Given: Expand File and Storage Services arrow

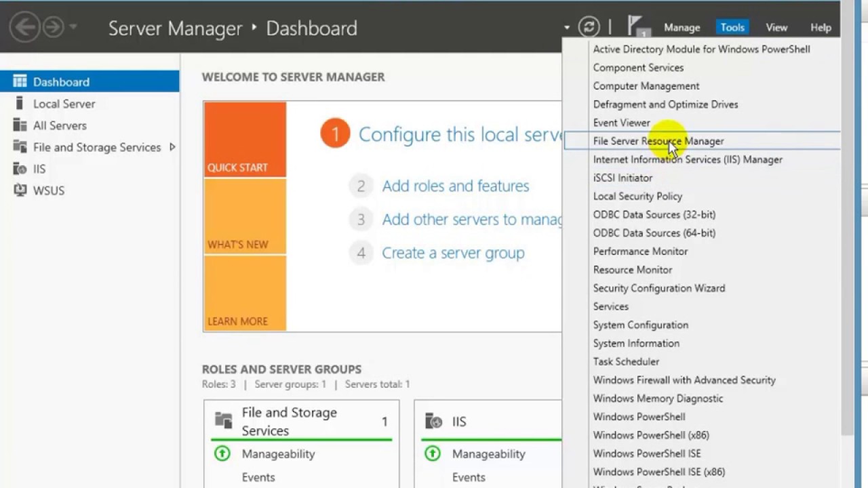Looking at the screenshot, I should pyautogui.click(x=172, y=147).
